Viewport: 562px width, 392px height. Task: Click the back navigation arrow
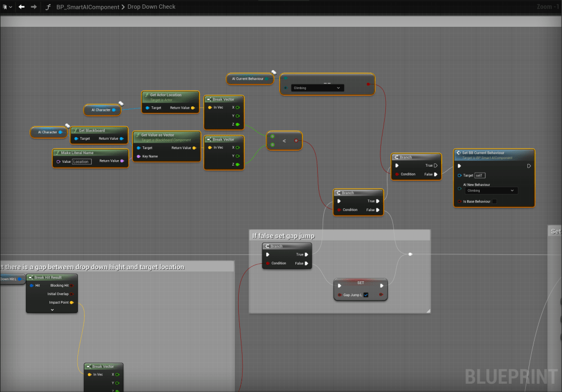21,7
